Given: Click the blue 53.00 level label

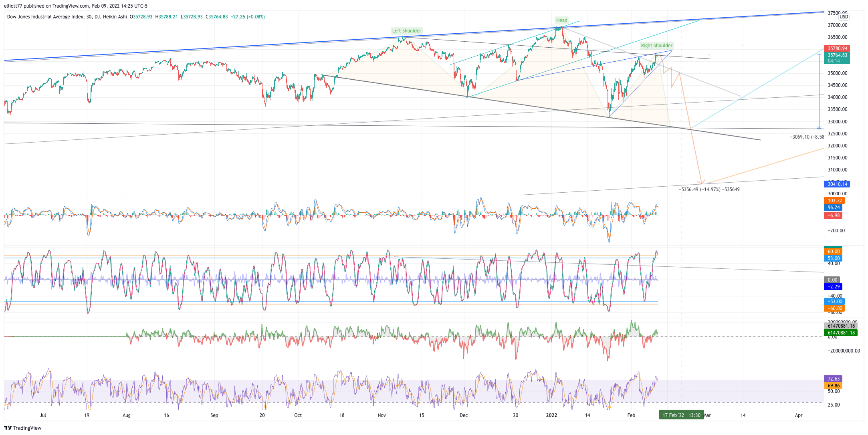Looking at the screenshot, I should pyautogui.click(x=834, y=258).
